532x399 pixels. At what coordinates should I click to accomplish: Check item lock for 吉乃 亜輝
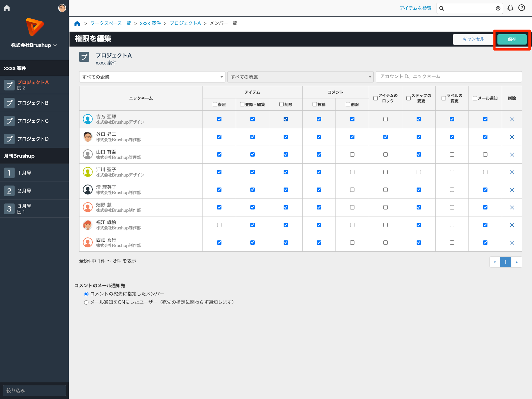pyautogui.click(x=385, y=119)
